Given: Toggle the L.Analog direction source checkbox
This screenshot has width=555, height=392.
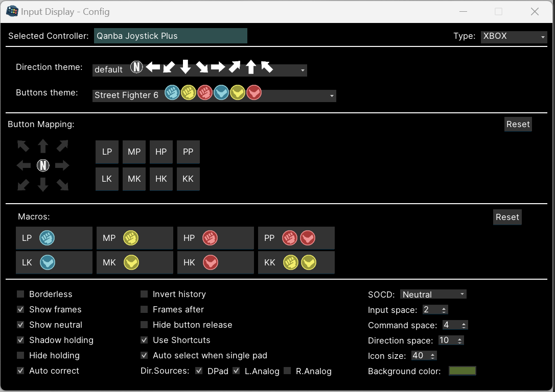Looking at the screenshot, I should point(236,371).
